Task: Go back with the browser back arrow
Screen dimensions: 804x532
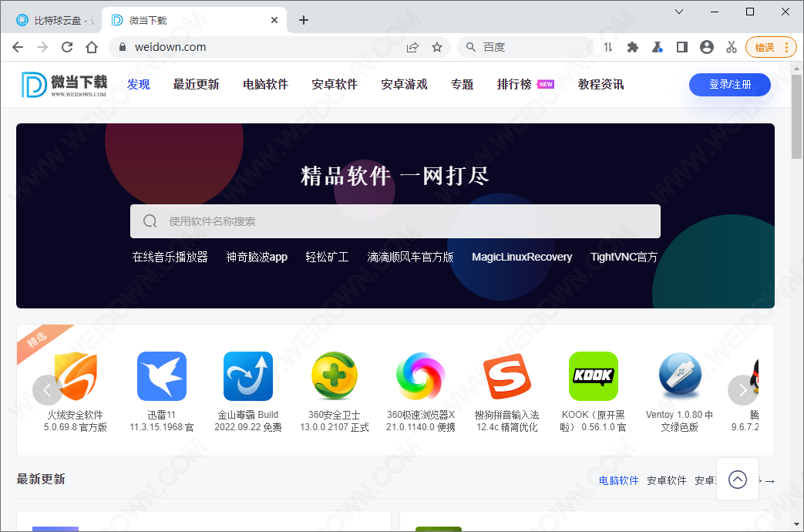Action: coord(18,47)
